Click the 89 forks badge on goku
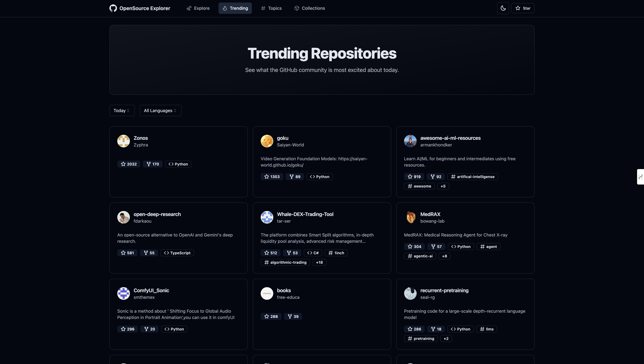 pyautogui.click(x=295, y=177)
